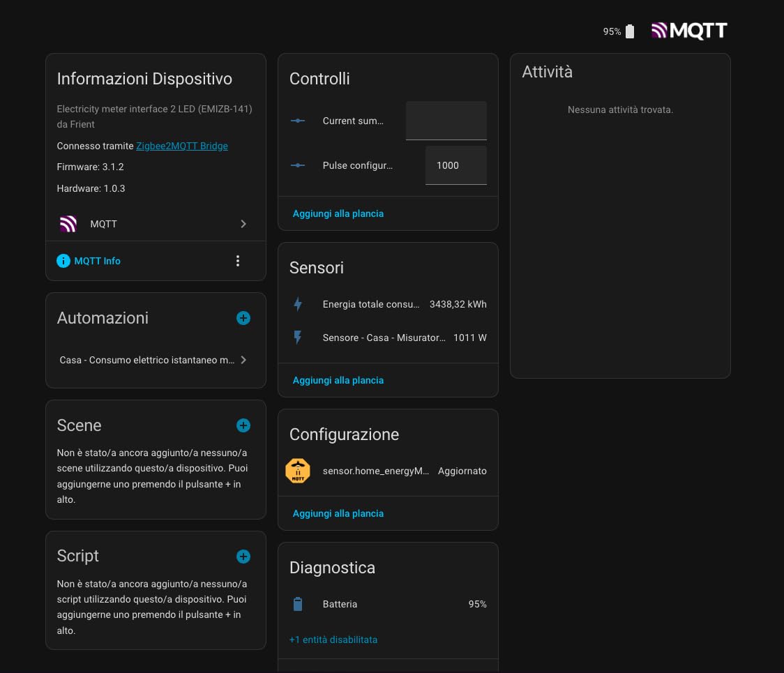
Task: Open the three-dot menu beside MQTT Info
Action: [237, 261]
